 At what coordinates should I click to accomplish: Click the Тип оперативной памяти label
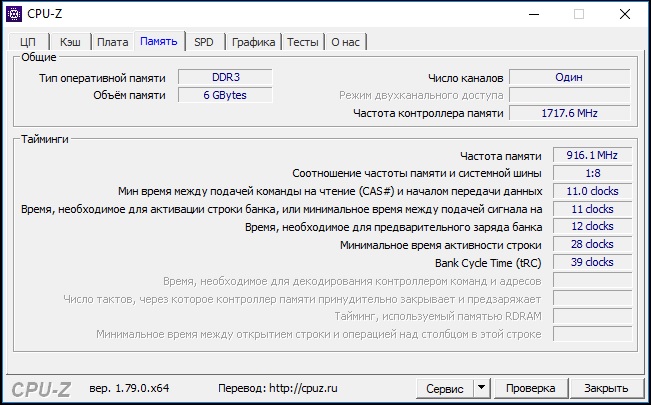pyautogui.click(x=102, y=78)
